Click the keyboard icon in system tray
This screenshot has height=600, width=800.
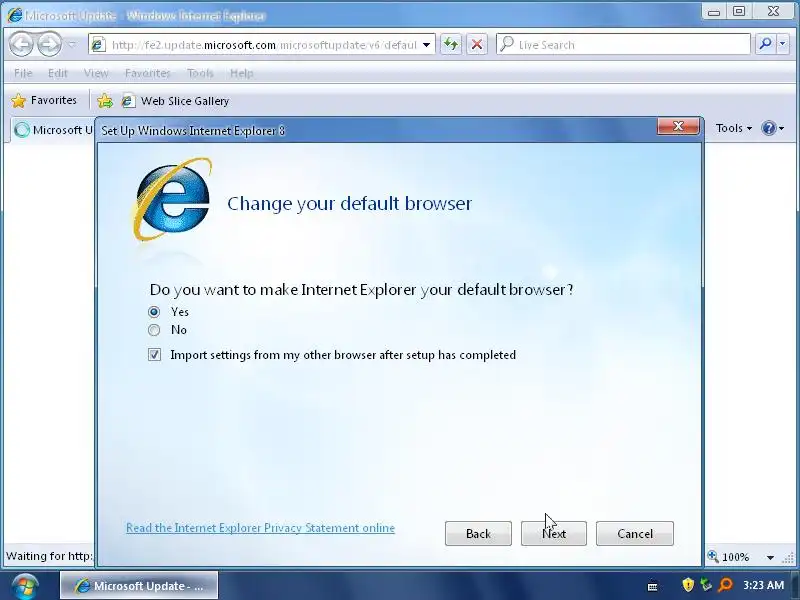pos(653,587)
